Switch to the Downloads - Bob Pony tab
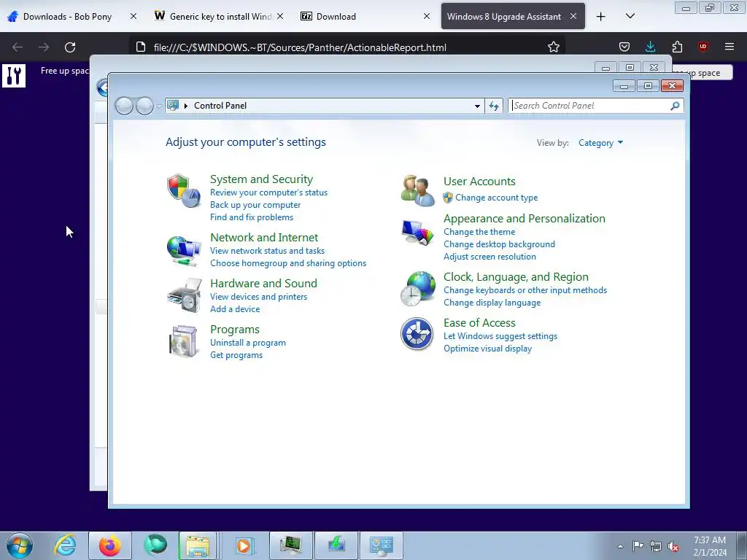The image size is (747, 560). coord(67,17)
